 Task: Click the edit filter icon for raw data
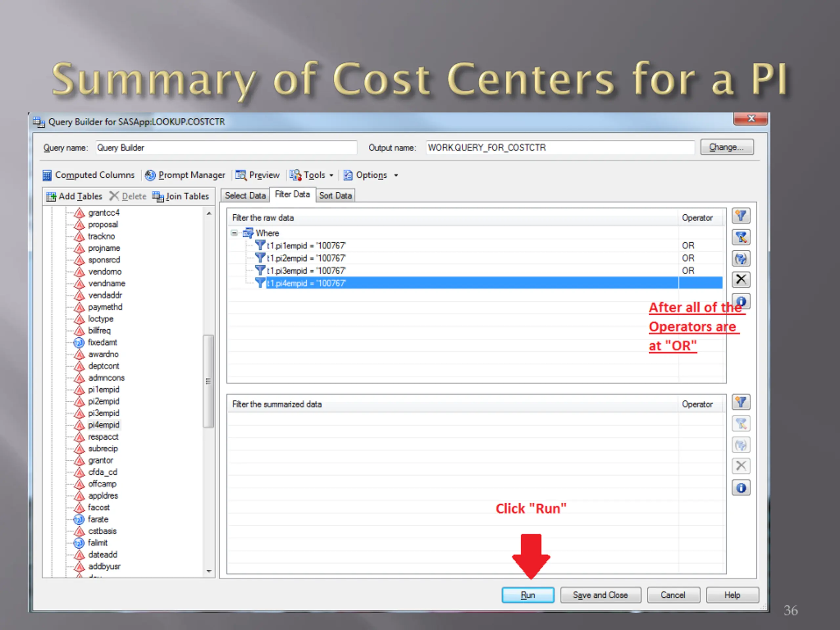coord(741,237)
